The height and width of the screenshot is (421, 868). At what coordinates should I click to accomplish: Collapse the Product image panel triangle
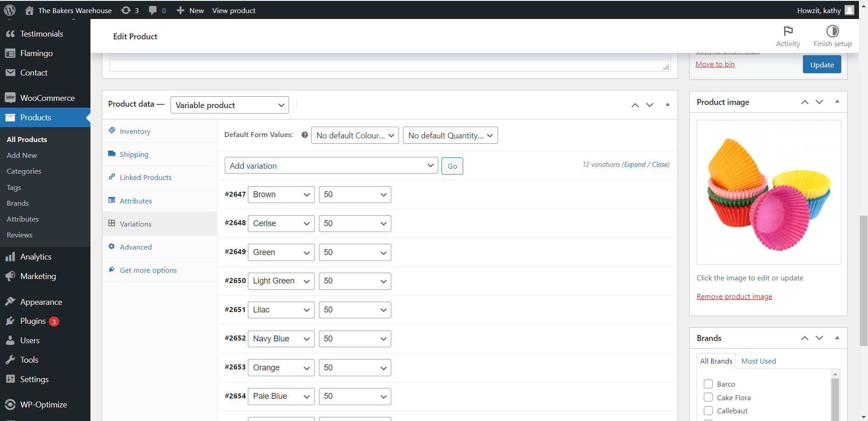pyautogui.click(x=837, y=102)
